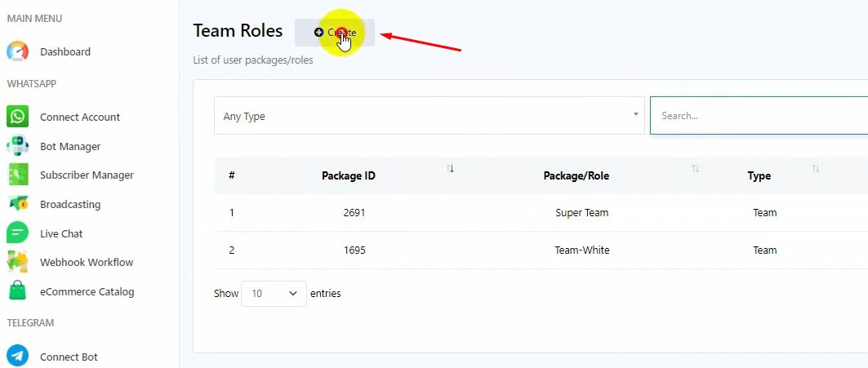868x368 pixels.
Task: Open the Live Chat bubble icon
Action: click(x=17, y=233)
